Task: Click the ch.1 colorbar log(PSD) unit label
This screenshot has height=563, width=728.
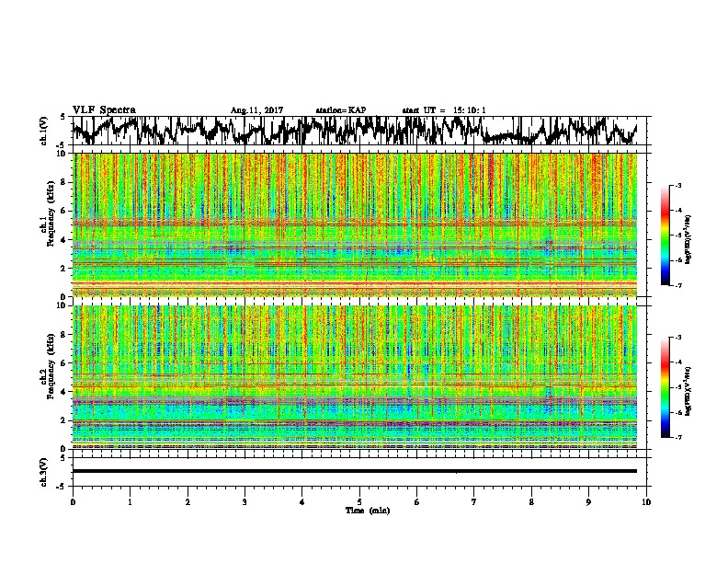Action: click(x=688, y=239)
